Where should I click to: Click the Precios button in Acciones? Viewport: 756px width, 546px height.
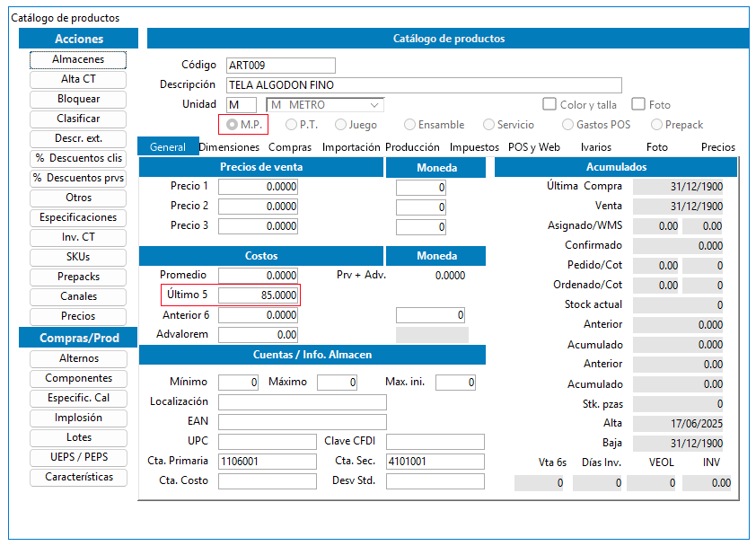tap(78, 317)
